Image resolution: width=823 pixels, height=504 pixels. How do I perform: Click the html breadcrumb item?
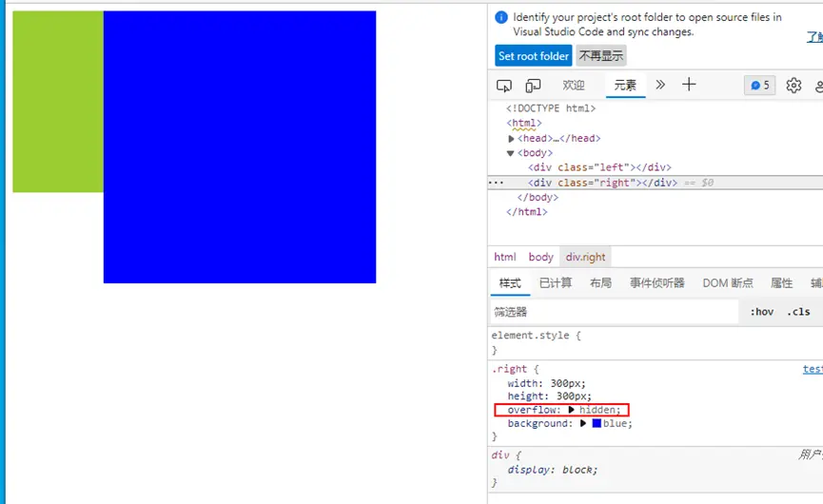pos(505,257)
